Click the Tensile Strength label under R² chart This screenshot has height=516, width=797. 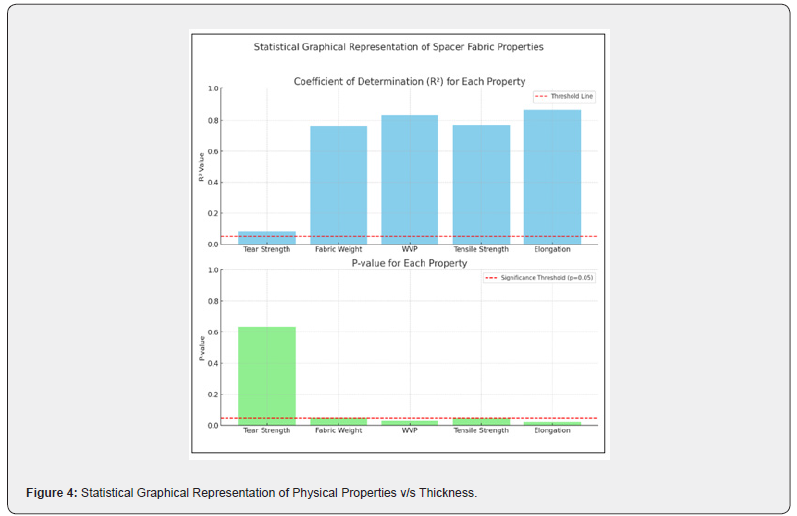pyautogui.click(x=481, y=249)
